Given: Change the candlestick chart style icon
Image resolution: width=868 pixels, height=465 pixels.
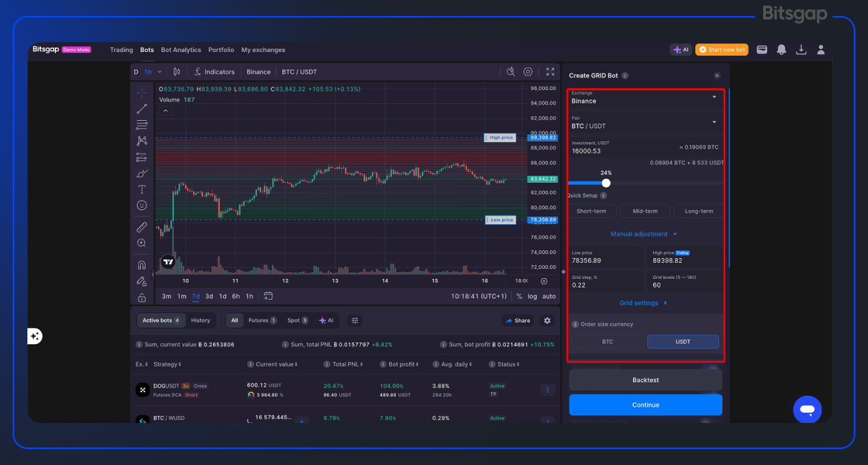Looking at the screenshot, I should click(x=176, y=72).
